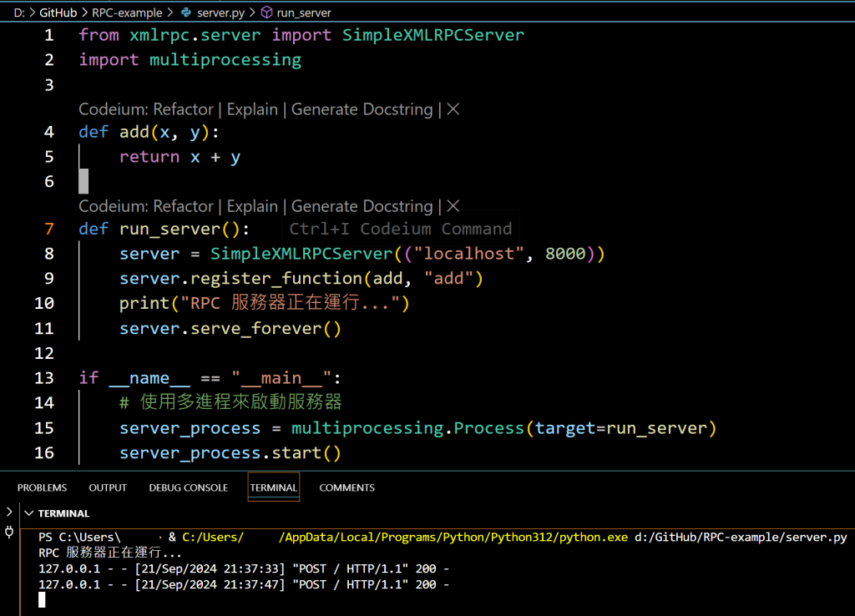This screenshot has width=855, height=616.
Task: Click the Ctrl+I Codeium Command hint
Action: [400, 229]
